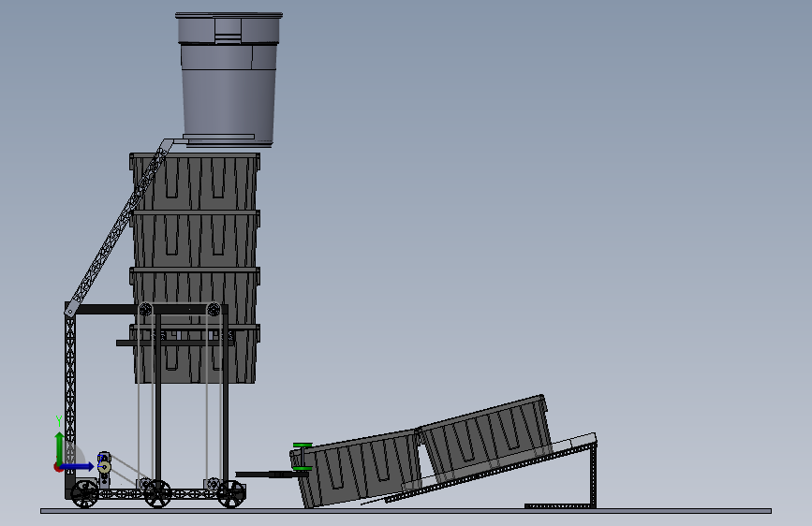Select the cart's middle wheel
812x526 pixels.
pos(157,494)
